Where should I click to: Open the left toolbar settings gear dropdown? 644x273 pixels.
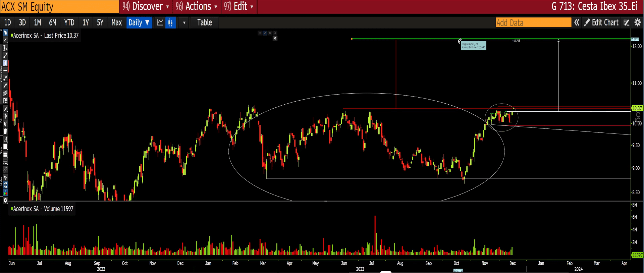(5, 200)
